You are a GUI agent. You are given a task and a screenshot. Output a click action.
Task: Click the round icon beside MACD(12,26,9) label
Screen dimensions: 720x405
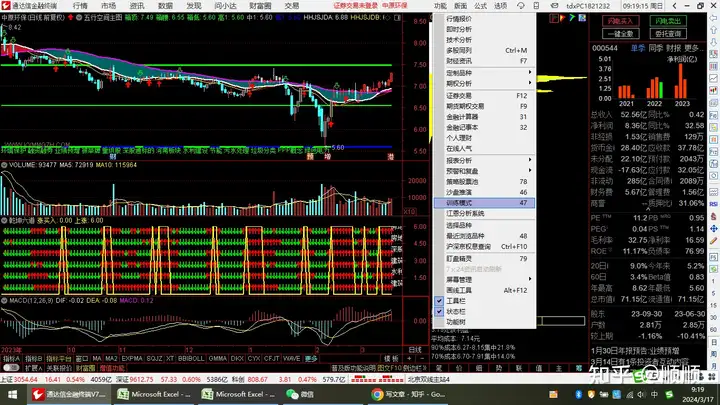[4, 301]
